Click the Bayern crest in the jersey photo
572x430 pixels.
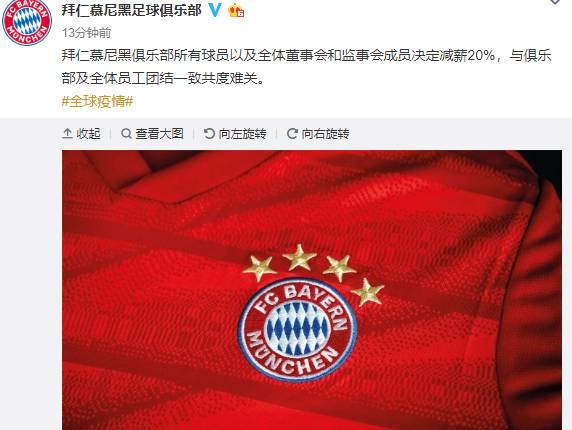pos(298,331)
